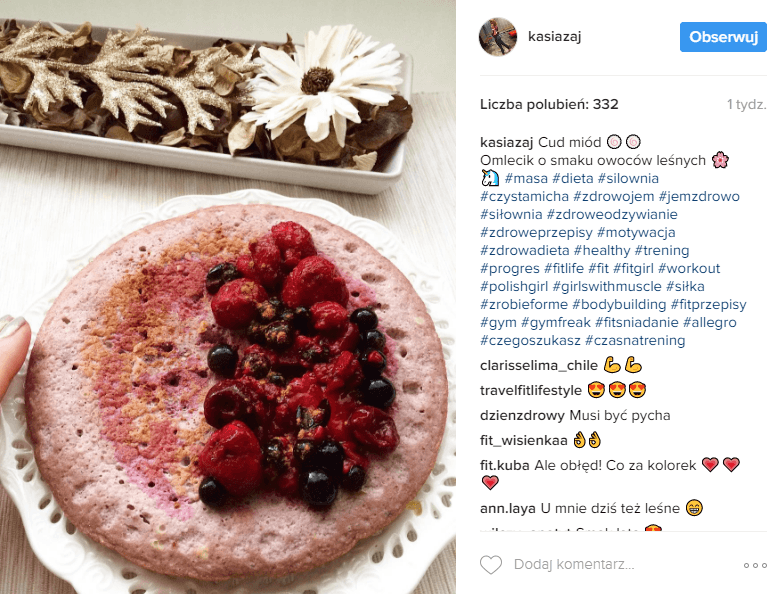Visit clarisselima_chile commenter profile
The height and width of the screenshot is (594, 769).
pyautogui.click(x=538, y=365)
